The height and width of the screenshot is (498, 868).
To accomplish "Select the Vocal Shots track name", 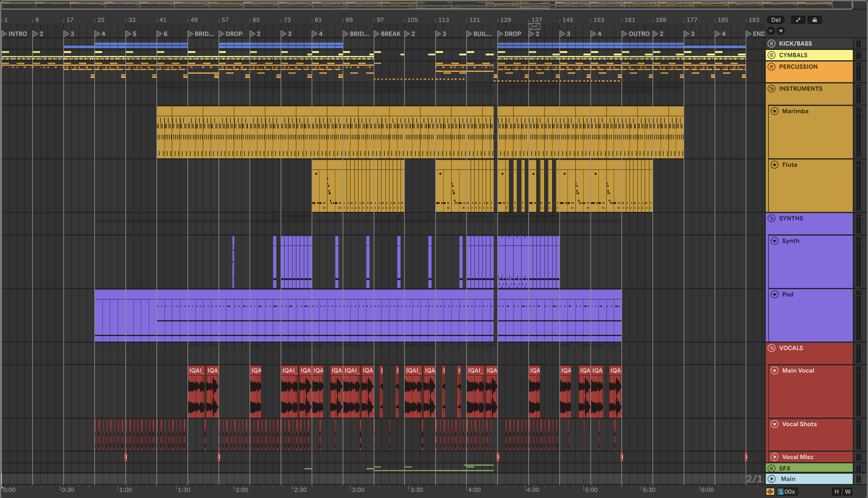I will tap(799, 424).
